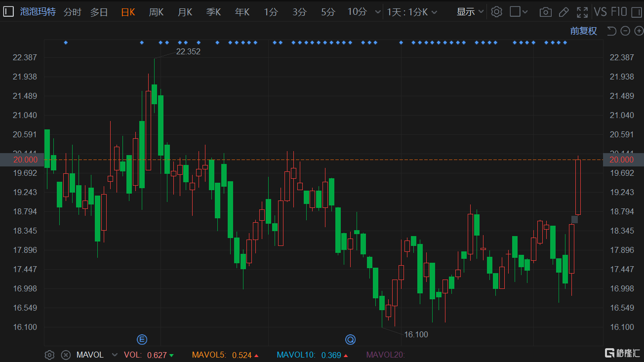
Task: Toggle MAVOL20 line visibility
Action: 385,355
